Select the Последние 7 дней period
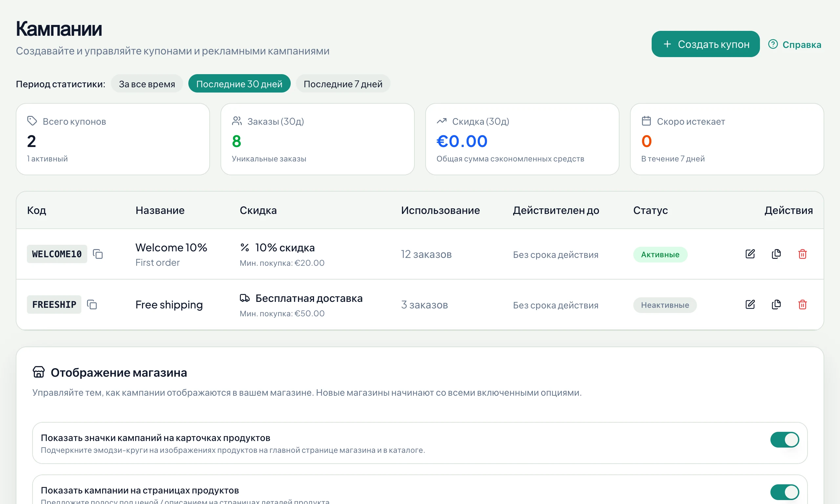Screen dimensions: 840x504 pyautogui.click(x=343, y=84)
